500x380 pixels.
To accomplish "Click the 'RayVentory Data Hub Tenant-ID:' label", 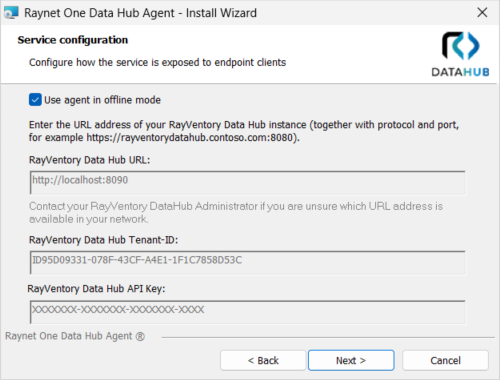I will point(103,240).
